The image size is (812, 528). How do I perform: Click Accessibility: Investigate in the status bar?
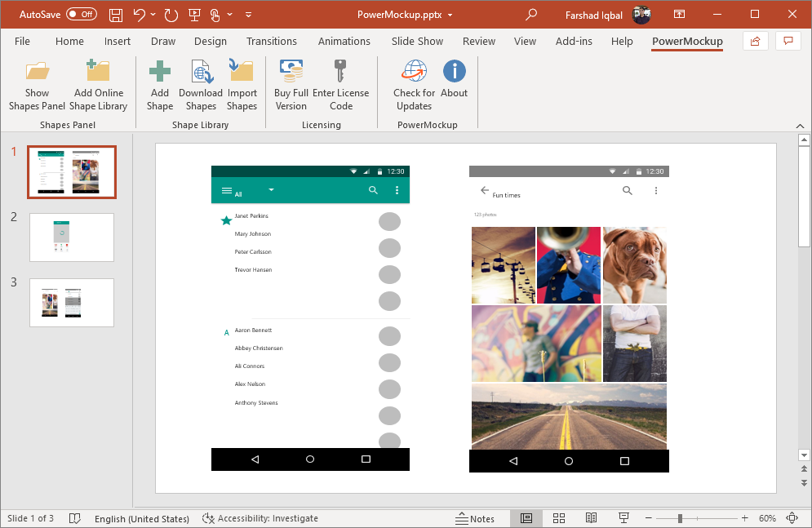(260, 518)
